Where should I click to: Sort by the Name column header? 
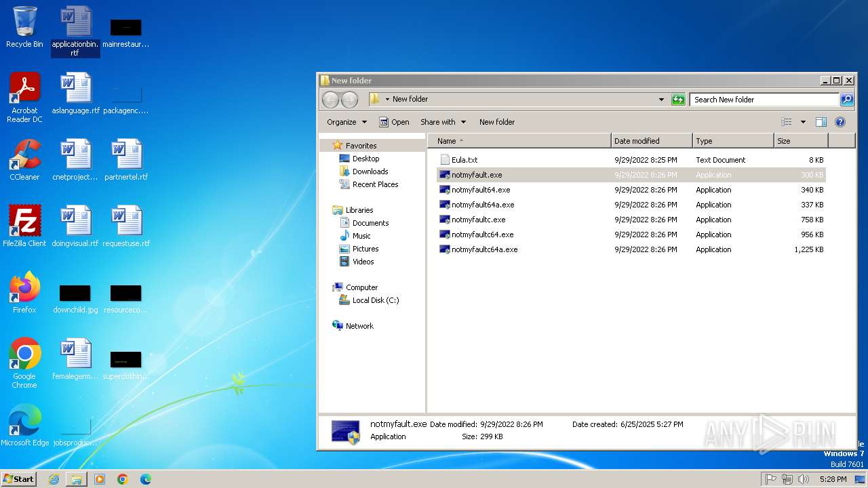pyautogui.click(x=519, y=141)
